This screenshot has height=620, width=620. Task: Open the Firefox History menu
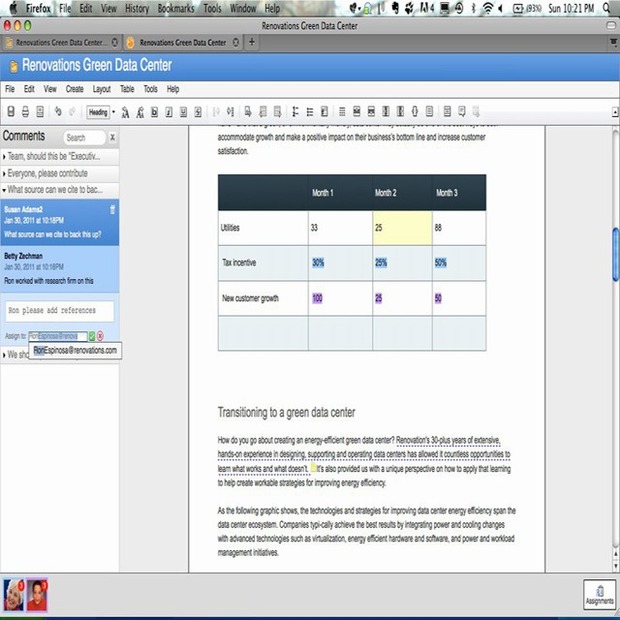point(137,8)
